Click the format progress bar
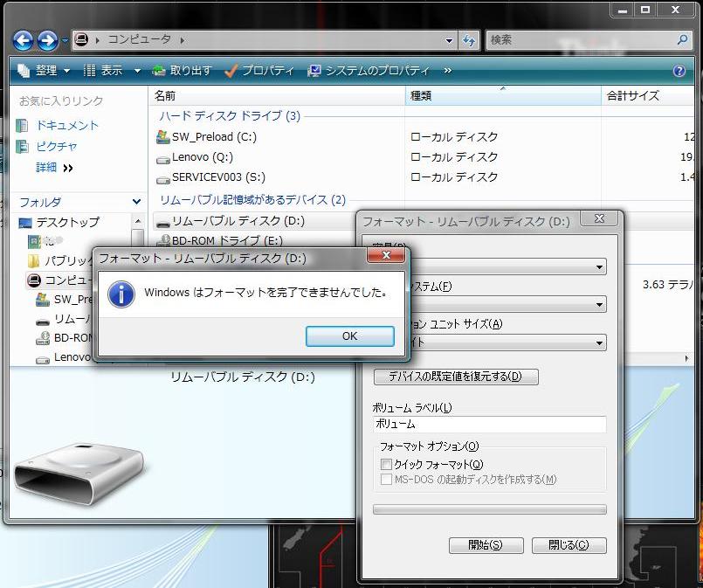Screen dimensions: 703x588 (490, 509)
